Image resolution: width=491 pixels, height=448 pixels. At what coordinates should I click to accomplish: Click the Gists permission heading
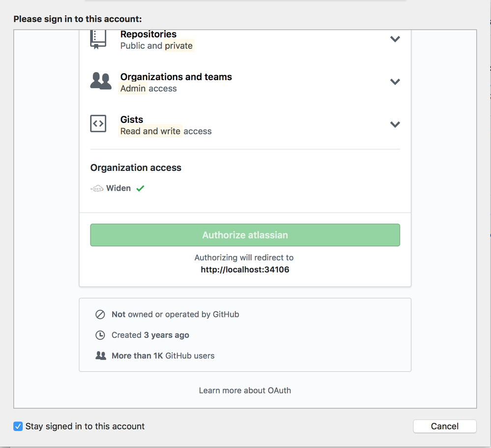click(x=132, y=119)
